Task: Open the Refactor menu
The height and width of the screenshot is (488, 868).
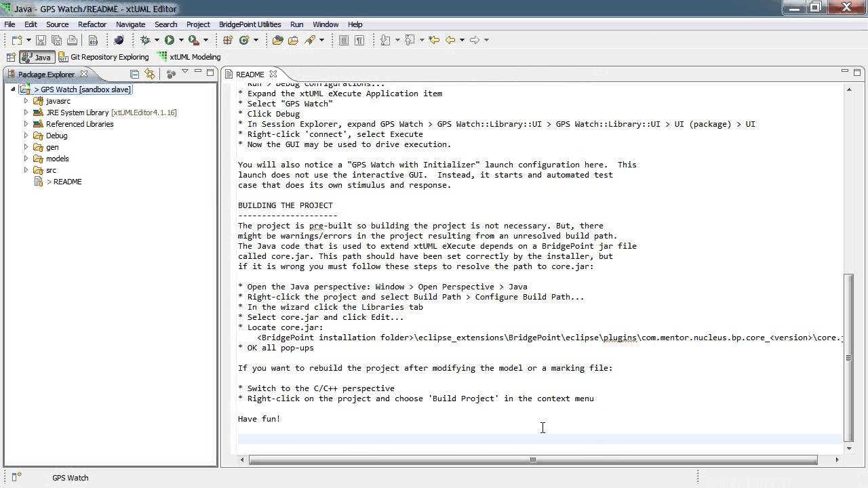Action: click(92, 24)
